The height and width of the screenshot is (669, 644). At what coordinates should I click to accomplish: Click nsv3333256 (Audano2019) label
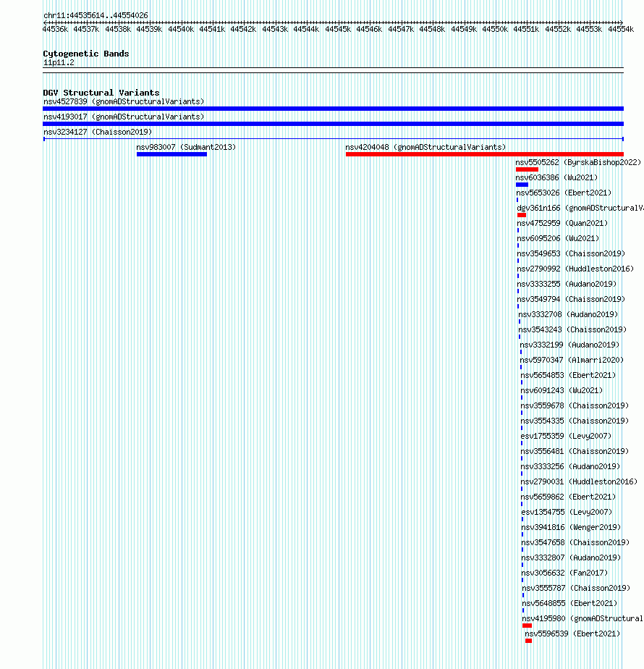coord(570,467)
